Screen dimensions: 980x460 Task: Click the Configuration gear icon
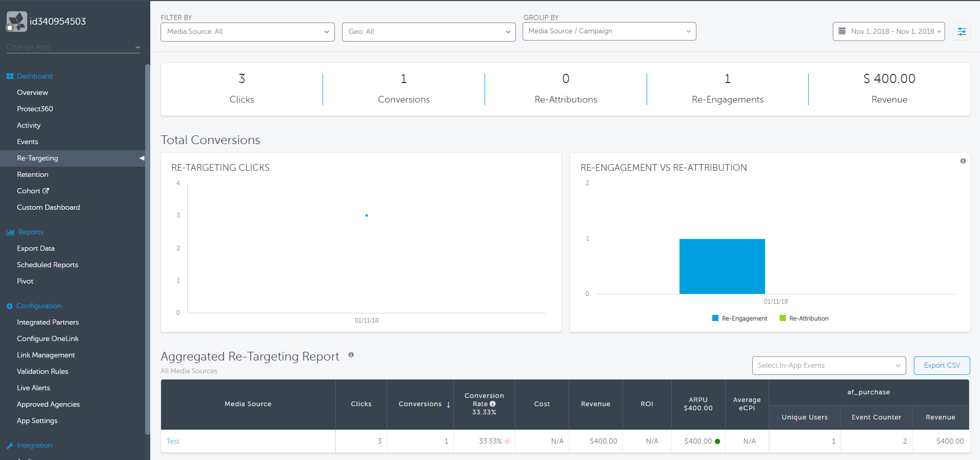9,306
